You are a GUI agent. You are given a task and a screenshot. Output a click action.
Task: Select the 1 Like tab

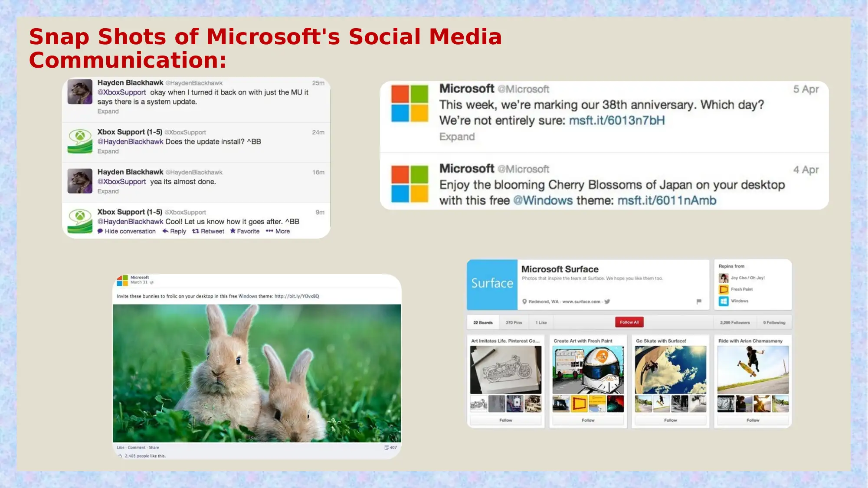541,323
